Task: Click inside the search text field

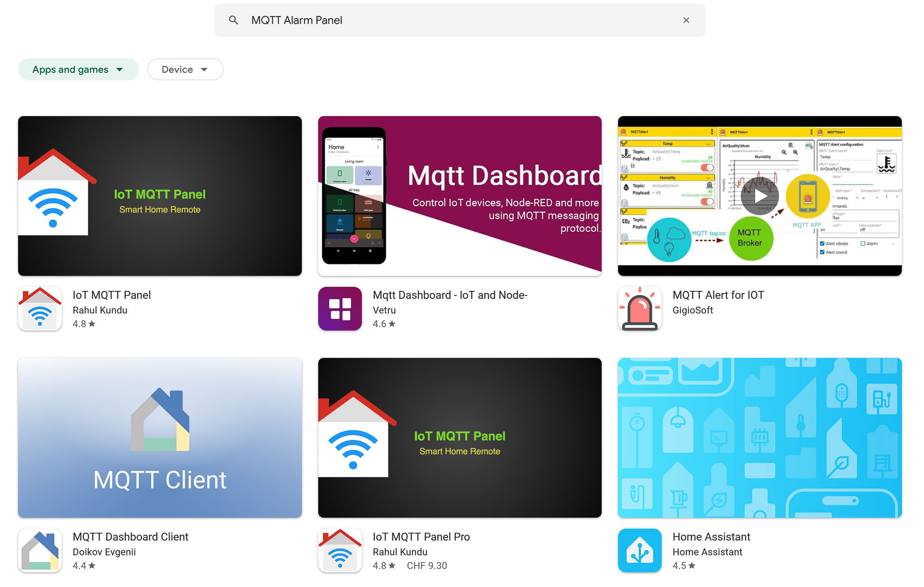Action: (406, 20)
